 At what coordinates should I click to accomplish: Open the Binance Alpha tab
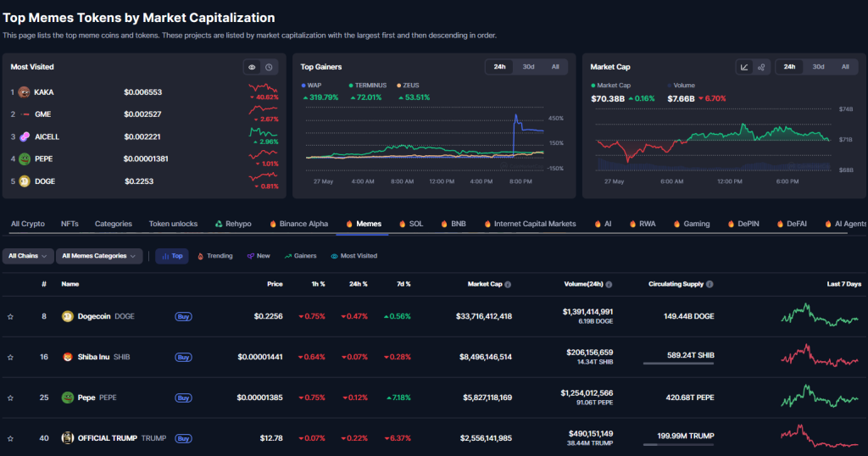(x=298, y=224)
